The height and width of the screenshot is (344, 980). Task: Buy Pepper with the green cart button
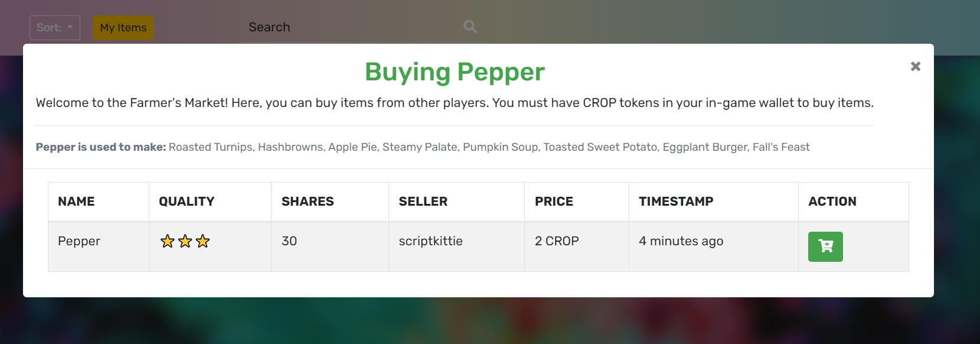(825, 246)
